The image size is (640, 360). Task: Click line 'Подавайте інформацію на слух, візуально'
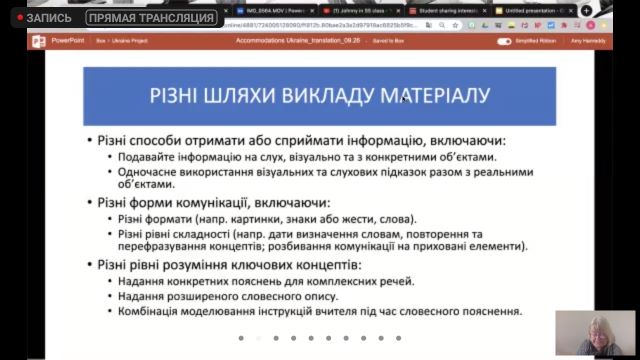click(x=307, y=157)
